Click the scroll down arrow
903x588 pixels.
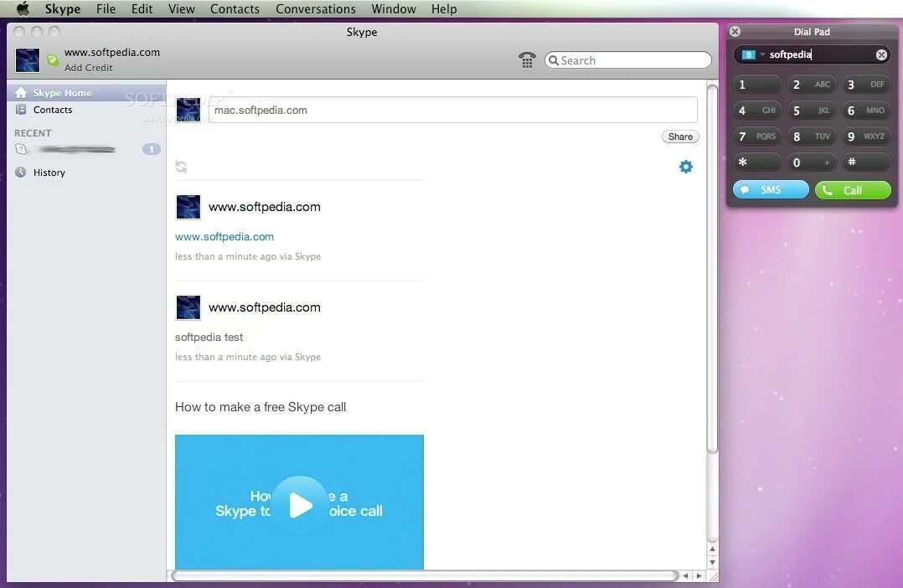[712, 563]
